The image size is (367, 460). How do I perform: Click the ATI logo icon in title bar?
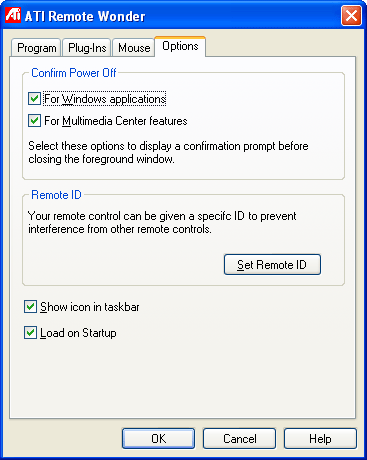click(x=13, y=15)
